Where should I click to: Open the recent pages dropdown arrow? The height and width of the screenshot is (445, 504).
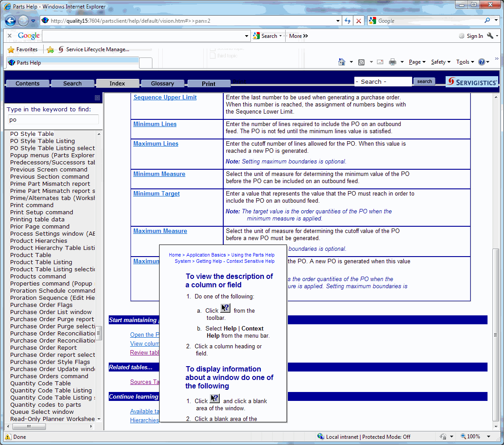(x=33, y=21)
